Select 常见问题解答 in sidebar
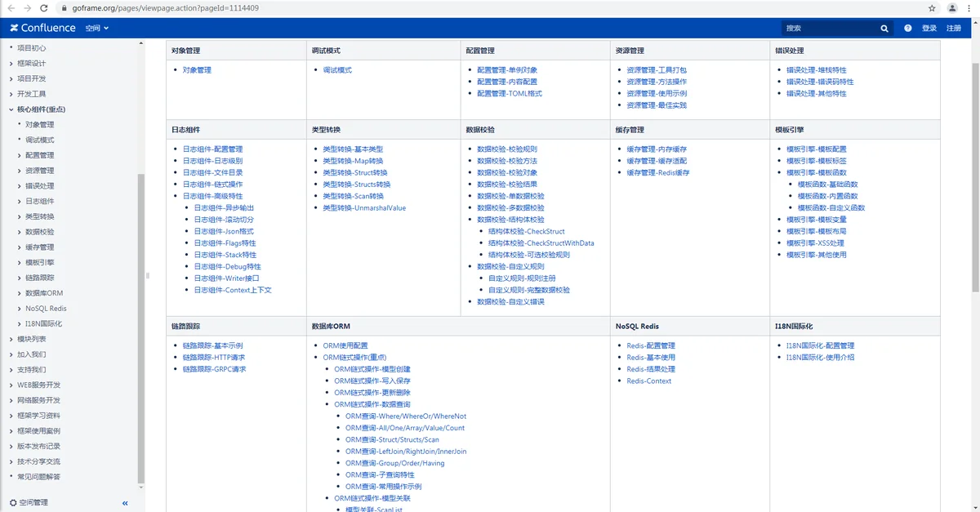This screenshot has height=512, width=980. 39,476
